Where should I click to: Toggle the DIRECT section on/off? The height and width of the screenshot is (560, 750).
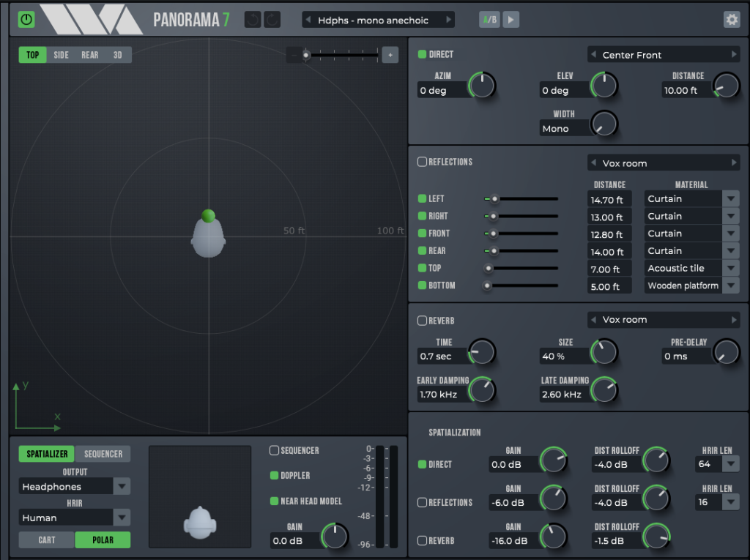click(422, 54)
